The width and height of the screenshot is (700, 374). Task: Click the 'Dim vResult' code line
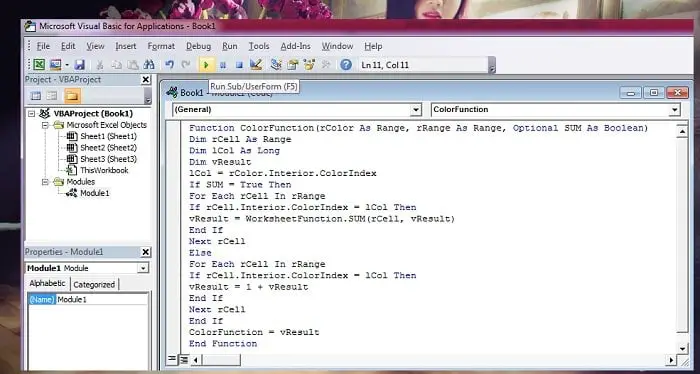pos(220,162)
